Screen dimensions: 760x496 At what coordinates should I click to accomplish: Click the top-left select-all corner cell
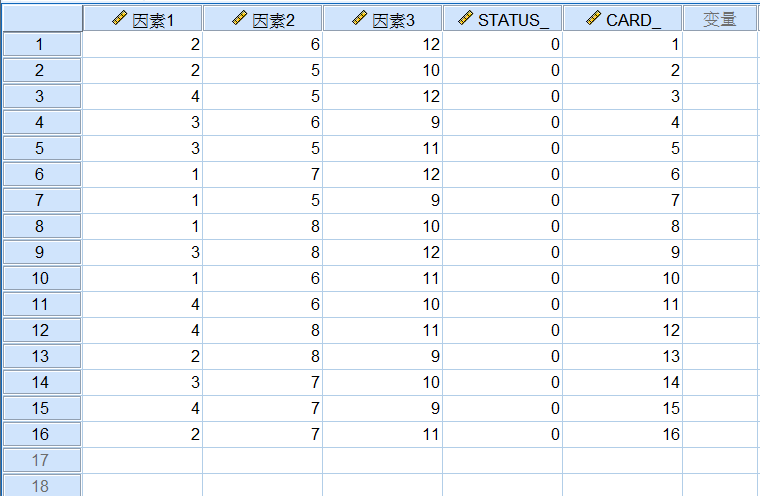pos(42,18)
